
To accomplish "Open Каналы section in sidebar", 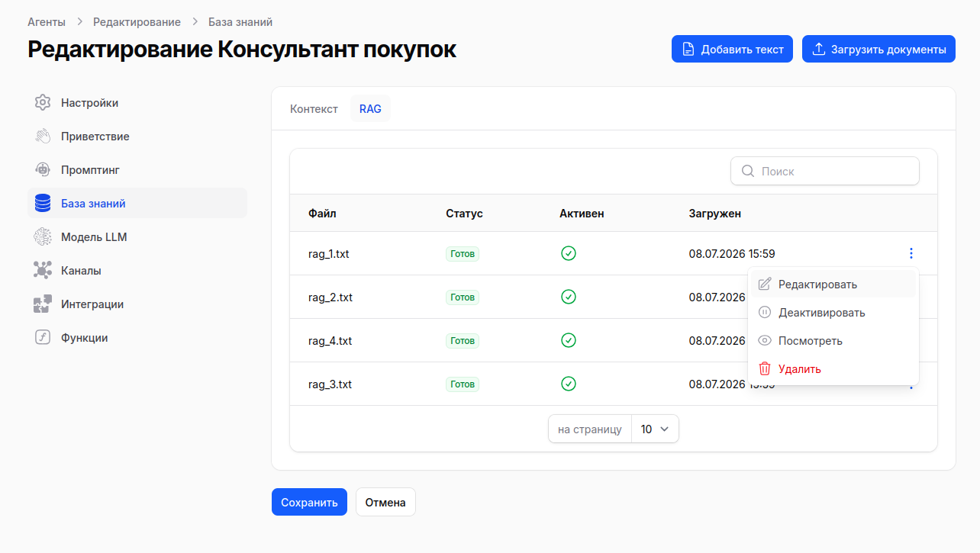I will (x=137, y=271).
